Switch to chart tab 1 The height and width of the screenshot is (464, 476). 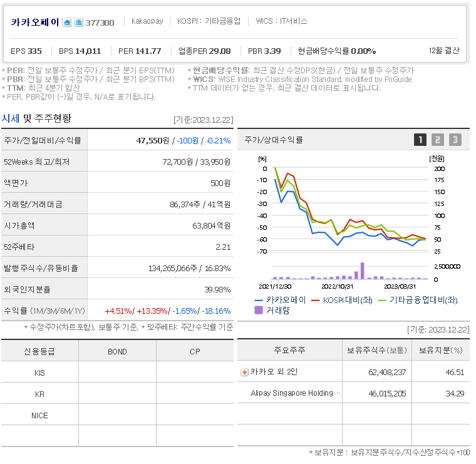pyautogui.click(x=420, y=140)
